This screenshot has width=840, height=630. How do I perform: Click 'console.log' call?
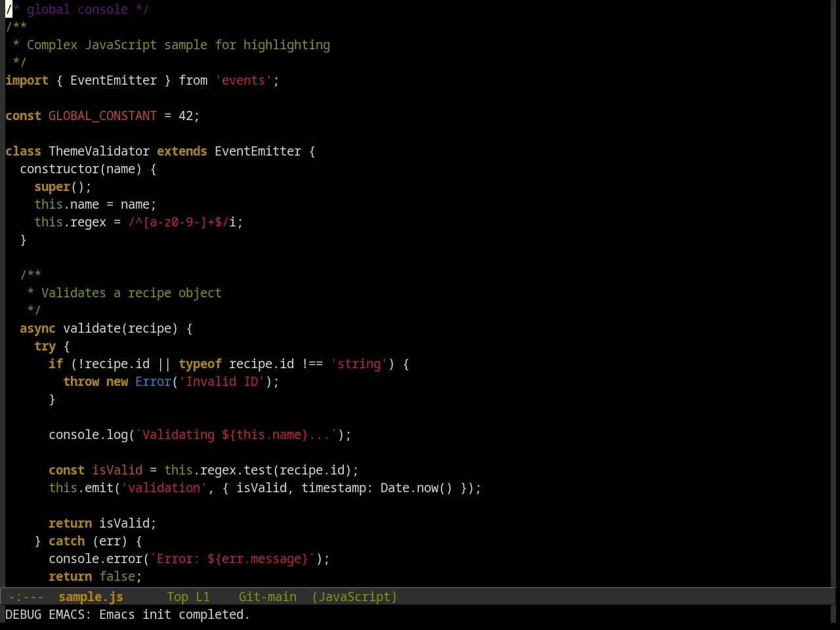[x=88, y=434]
